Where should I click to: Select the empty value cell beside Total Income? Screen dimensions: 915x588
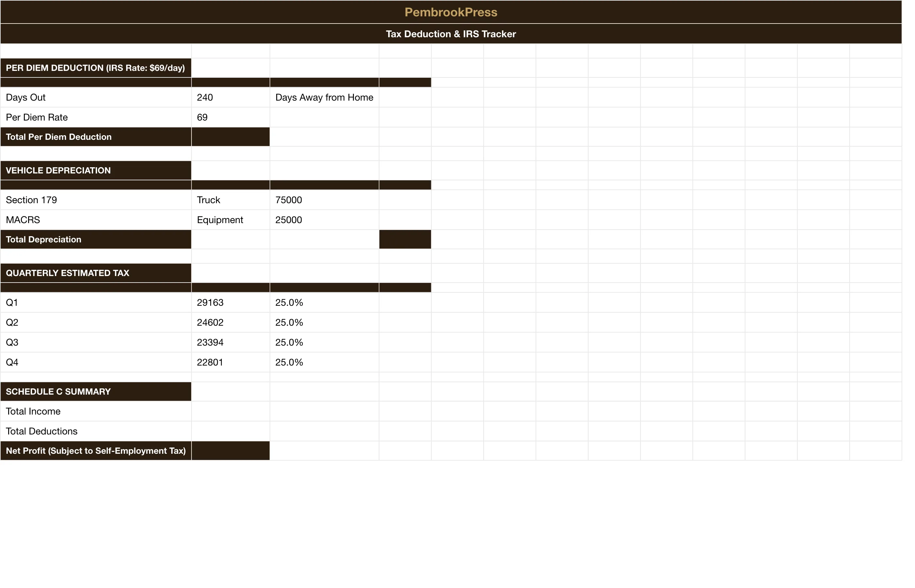231,411
